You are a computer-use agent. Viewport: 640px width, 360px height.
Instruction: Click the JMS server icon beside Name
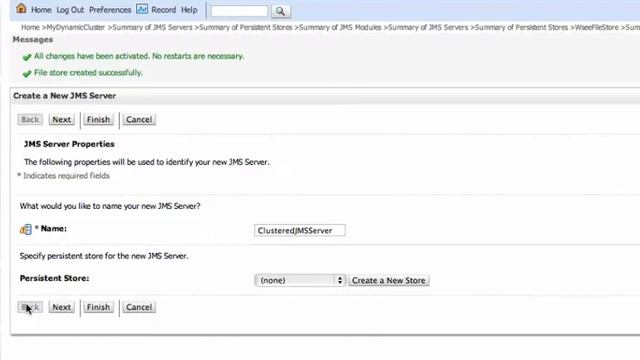pyautogui.click(x=26, y=229)
